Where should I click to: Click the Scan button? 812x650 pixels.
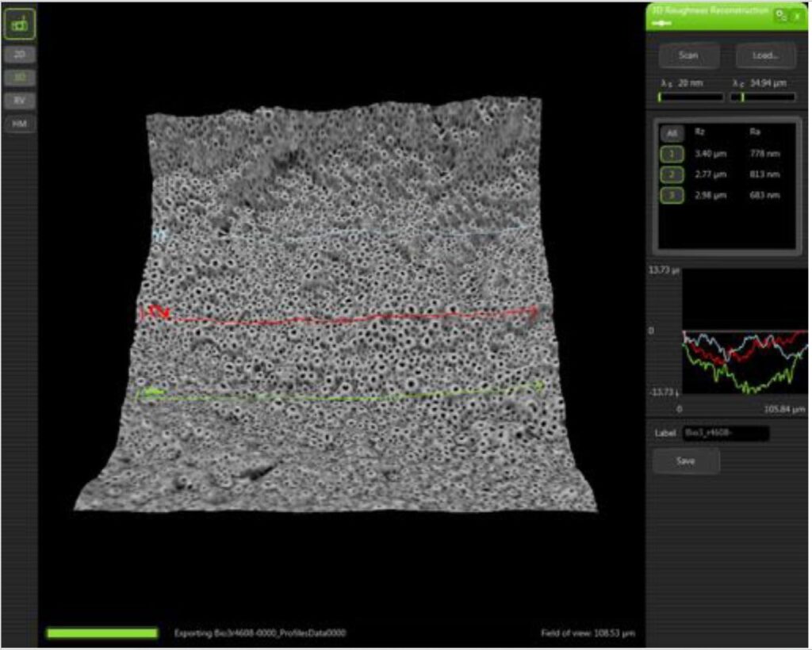coord(688,55)
